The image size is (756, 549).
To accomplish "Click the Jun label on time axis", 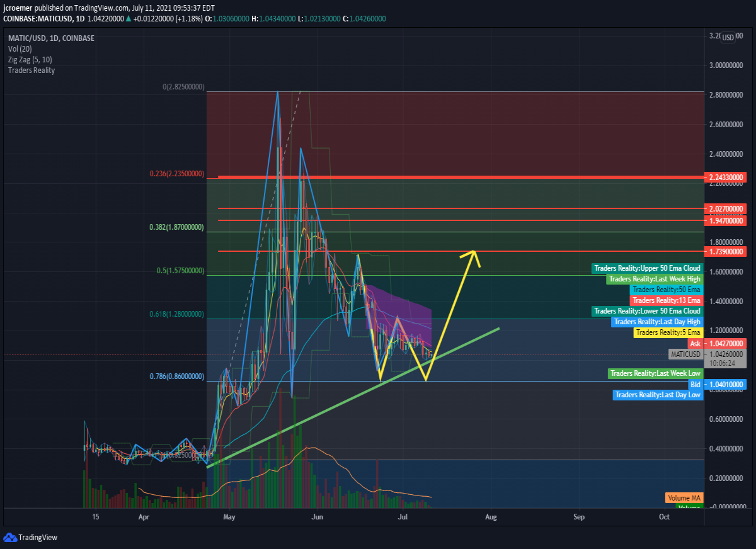I will click(x=317, y=517).
